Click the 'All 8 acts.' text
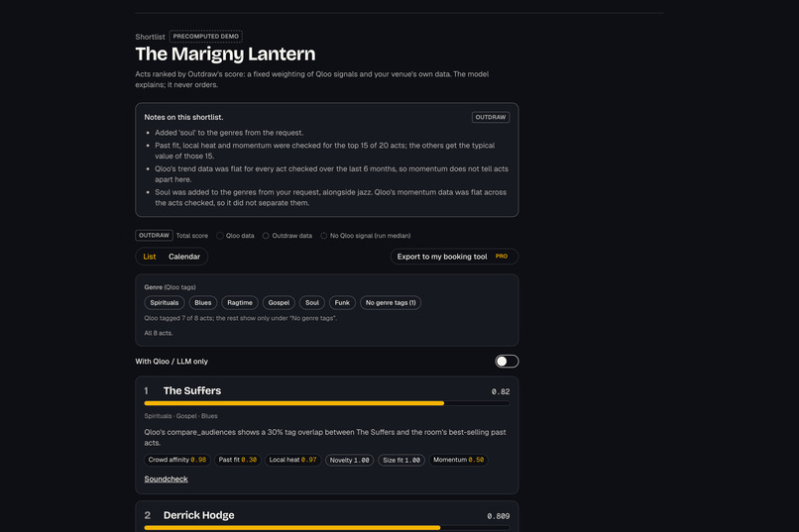Screen dimensions: 799x532 (159, 333)
